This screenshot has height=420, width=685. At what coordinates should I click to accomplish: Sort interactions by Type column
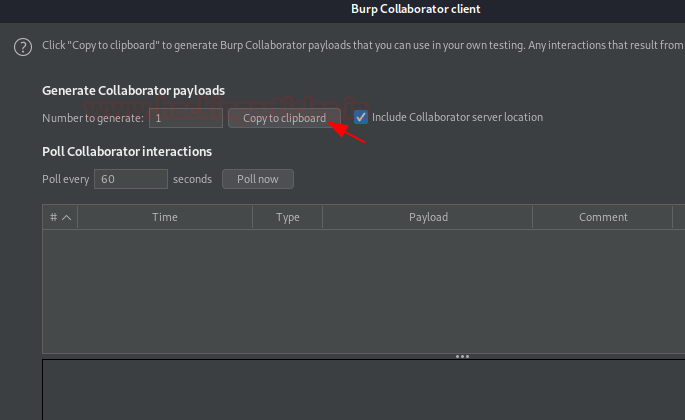287,217
